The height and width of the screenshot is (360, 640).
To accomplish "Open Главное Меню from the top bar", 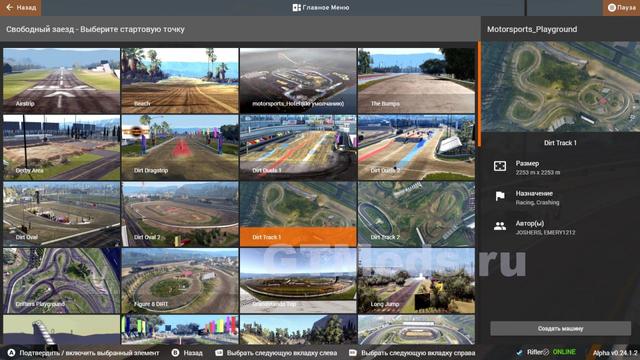I will pos(321,7).
